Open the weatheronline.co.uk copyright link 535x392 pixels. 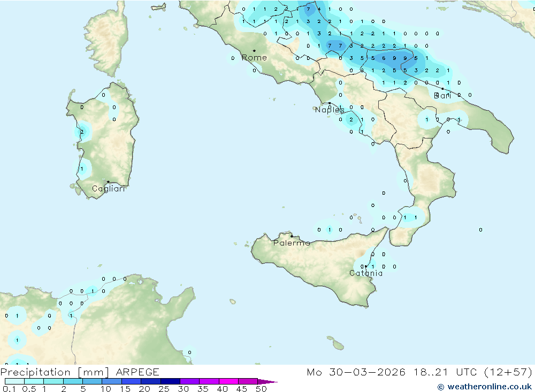coord(485,387)
